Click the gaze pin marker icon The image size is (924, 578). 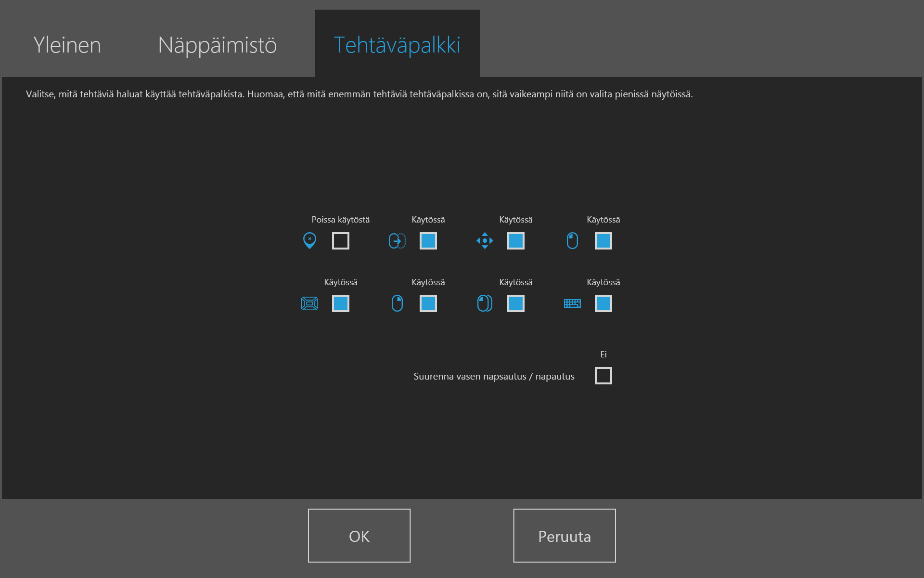(309, 240)
